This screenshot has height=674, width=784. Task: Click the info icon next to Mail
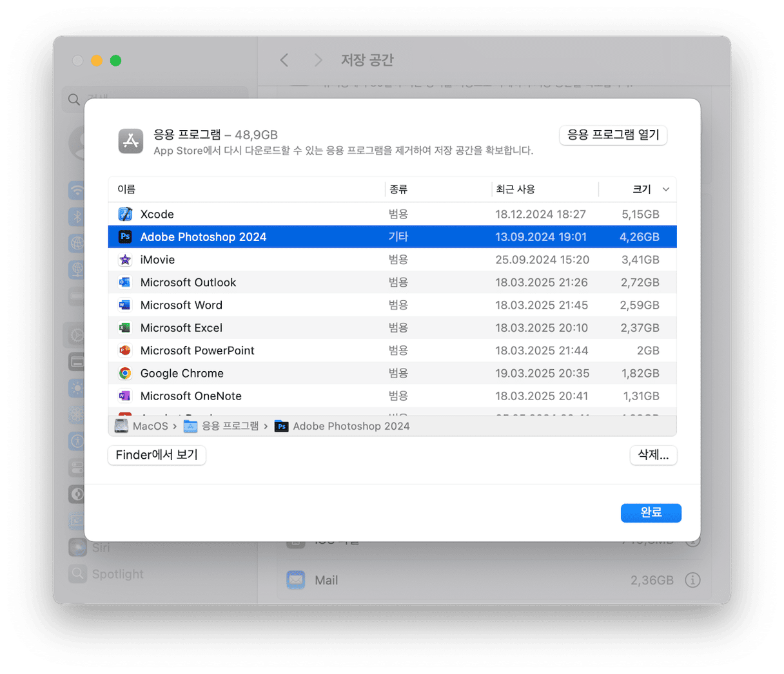[692, 580]
